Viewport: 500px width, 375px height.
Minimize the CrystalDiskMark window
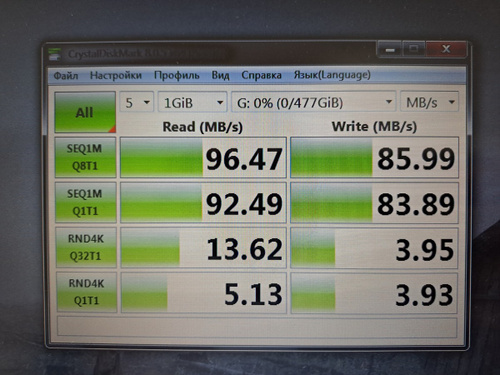point(390,50)
